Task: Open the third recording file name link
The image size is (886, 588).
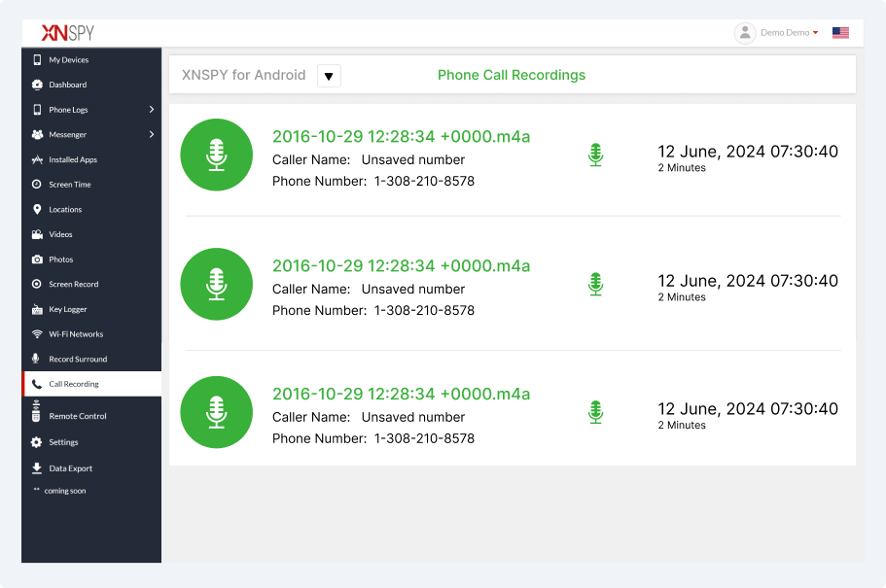Action: pos(401,394)
